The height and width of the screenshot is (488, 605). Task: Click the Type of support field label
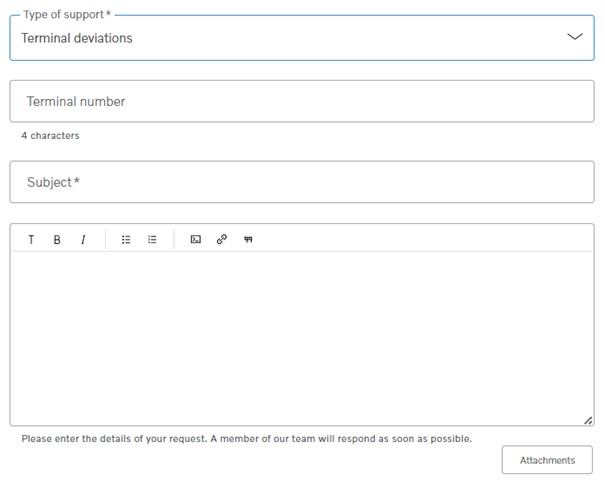tap(67, 15)
